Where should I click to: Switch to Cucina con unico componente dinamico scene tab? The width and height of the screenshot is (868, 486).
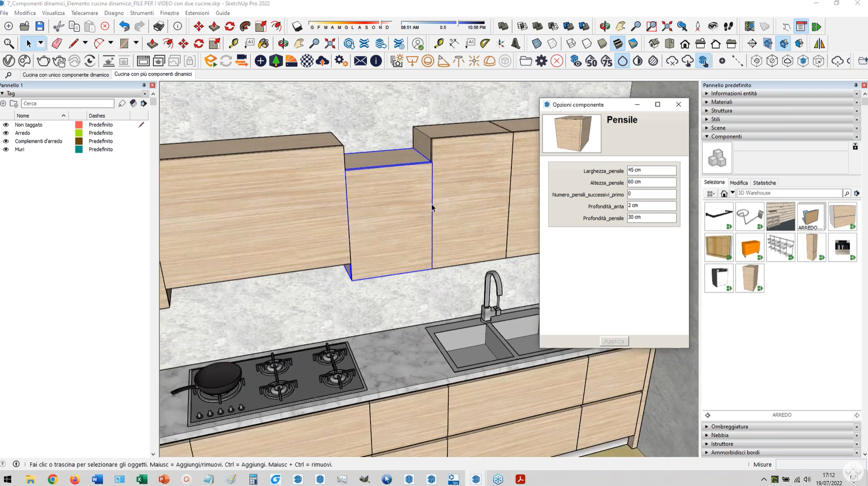click(66, 75)
